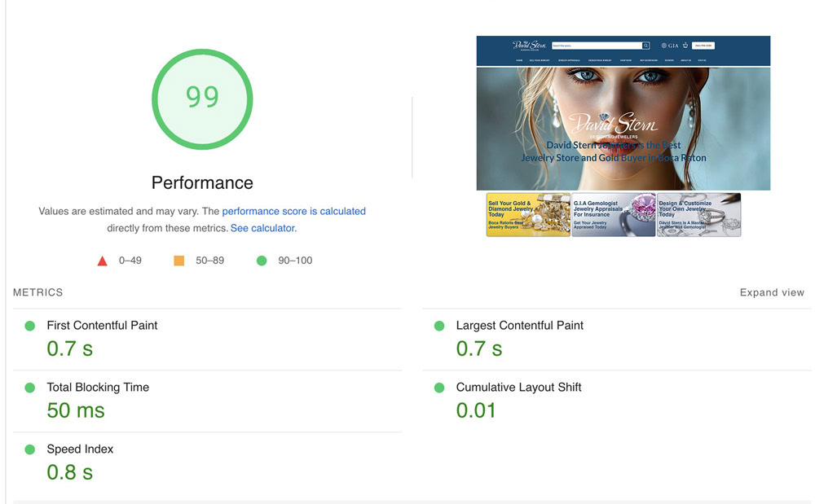Click the green dot beside First Contentful Paint

point(29,325)
